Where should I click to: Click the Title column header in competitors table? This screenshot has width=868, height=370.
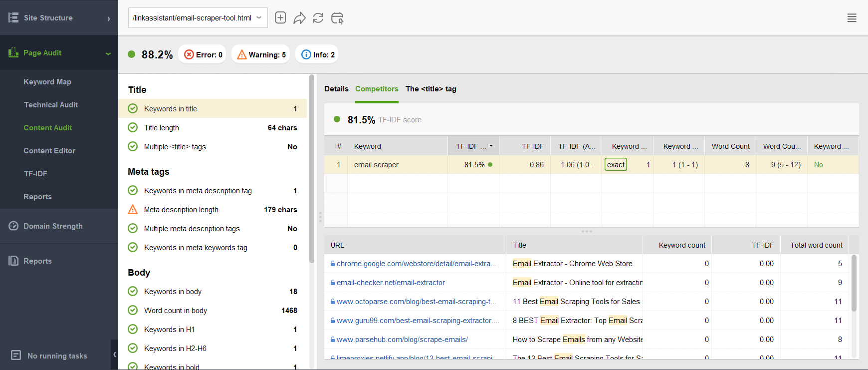tap(574, 245)
